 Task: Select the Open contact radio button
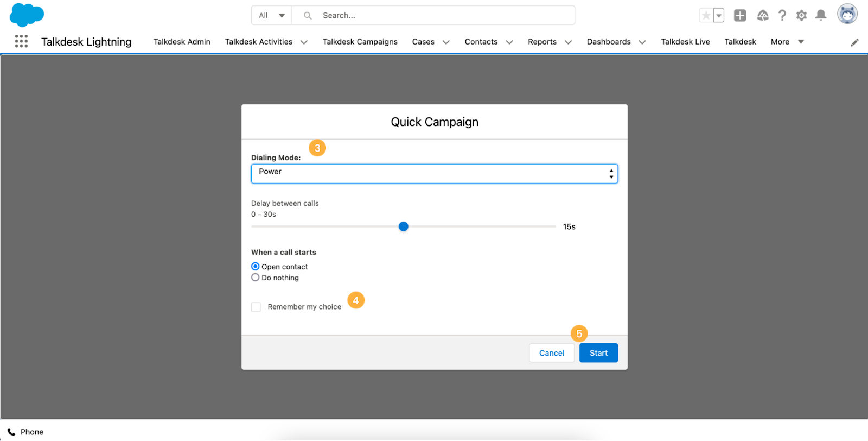(x=255, y=267)
